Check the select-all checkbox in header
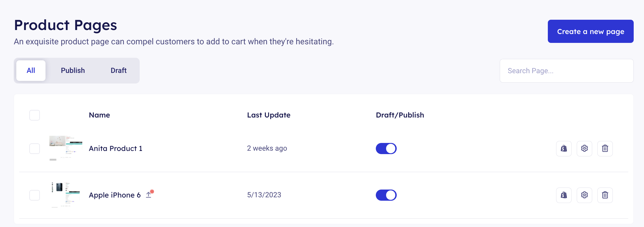 click(35, 115)
